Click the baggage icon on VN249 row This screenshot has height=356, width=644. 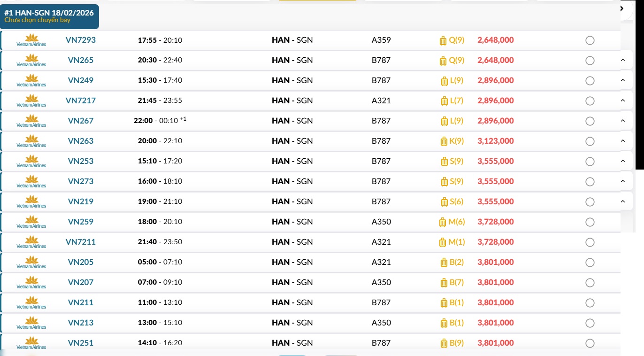[x=444, y=81]
